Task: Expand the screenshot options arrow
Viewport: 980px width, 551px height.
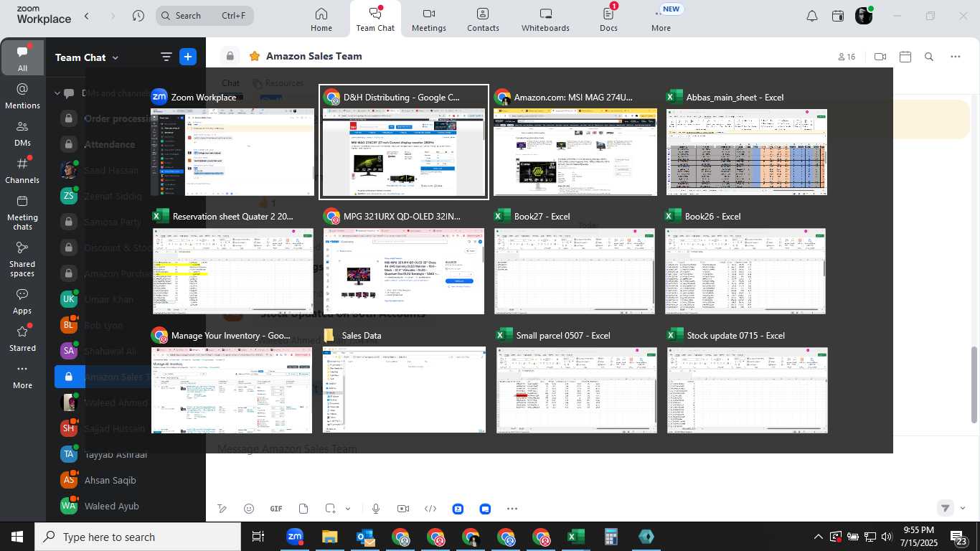Action: [348, 509]
